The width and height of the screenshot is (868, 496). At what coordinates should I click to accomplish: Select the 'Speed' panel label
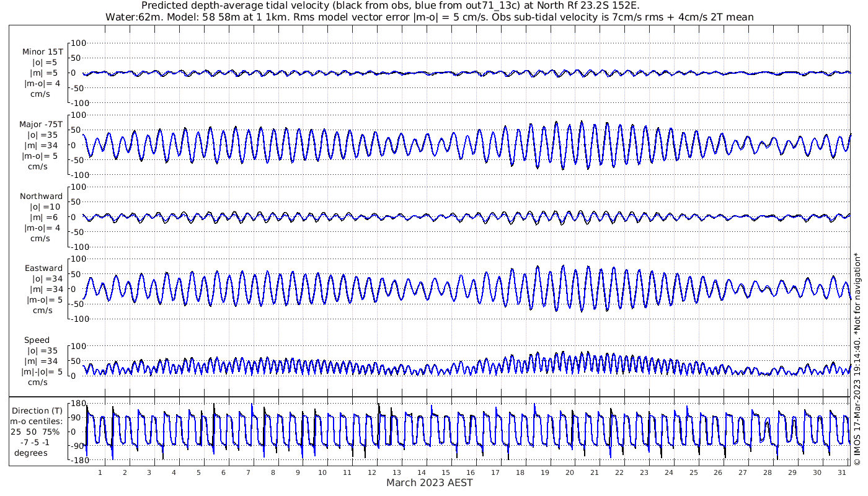coord(37,340)
